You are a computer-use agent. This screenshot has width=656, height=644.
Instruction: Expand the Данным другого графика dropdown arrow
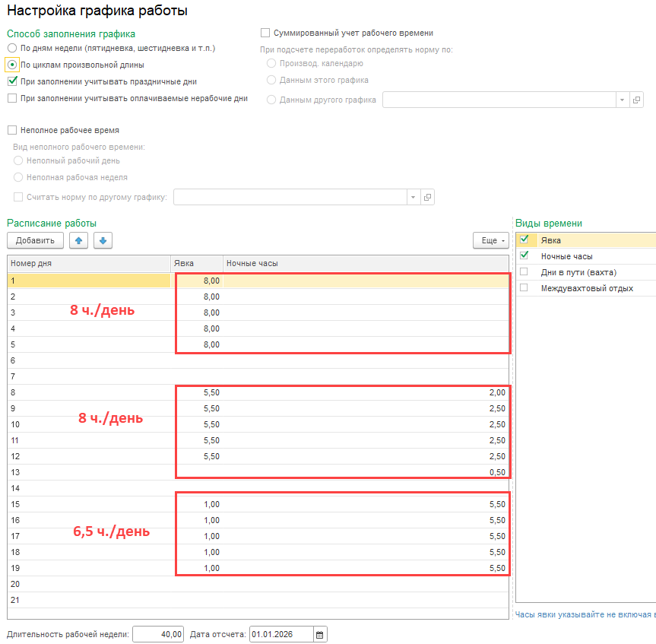(621, 100)
